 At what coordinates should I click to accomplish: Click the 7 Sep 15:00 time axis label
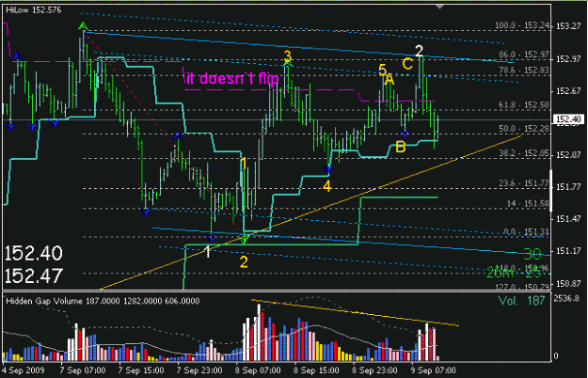141,370
